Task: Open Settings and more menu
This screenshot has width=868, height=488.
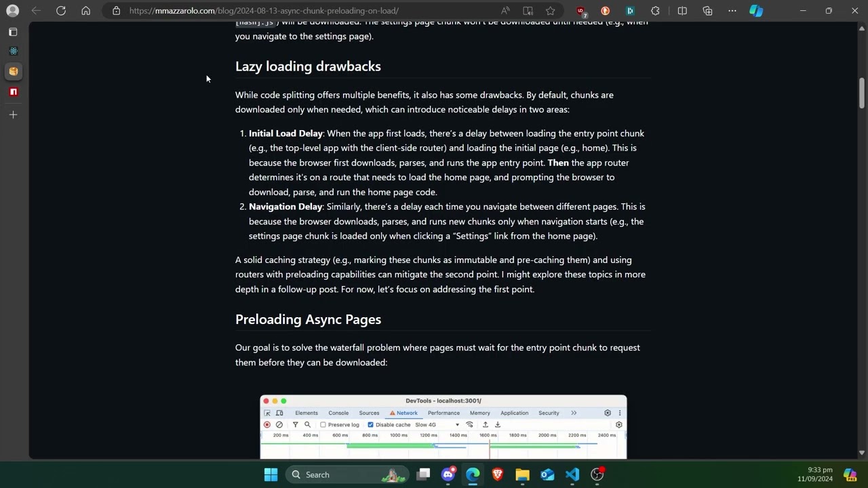Action: click(x=732, y=11)
